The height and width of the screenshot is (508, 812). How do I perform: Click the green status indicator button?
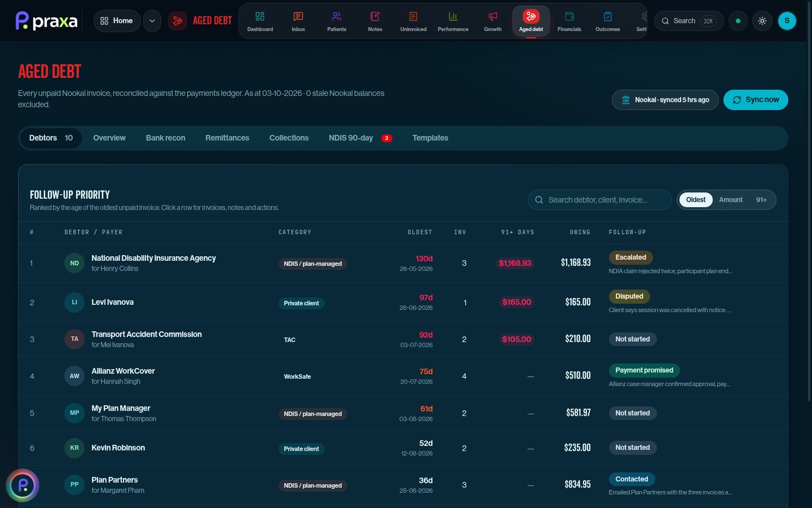click(x=738, y=21)
